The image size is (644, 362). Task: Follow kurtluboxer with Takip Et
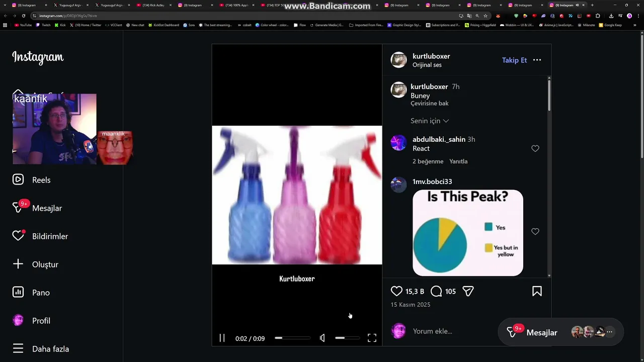[x=514, y=60]
